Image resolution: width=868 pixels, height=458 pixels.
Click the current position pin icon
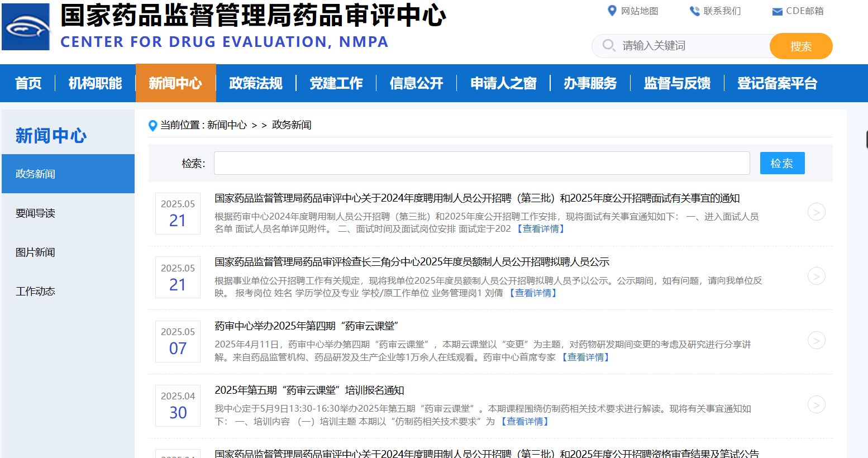point(152,126)
